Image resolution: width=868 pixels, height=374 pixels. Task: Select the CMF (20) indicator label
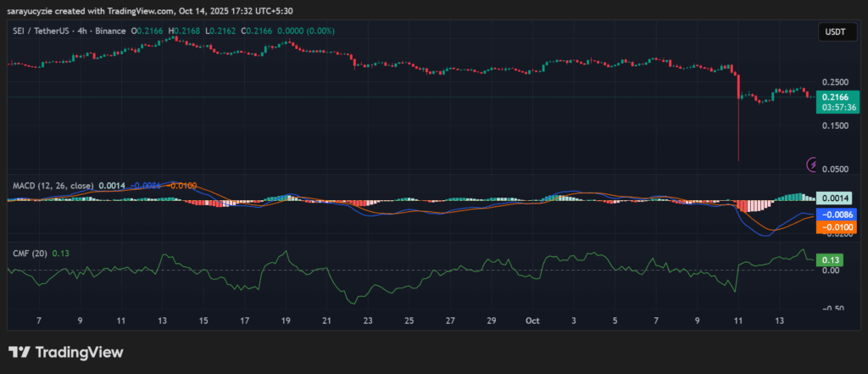pyautogui.click(x=28, y=252)
